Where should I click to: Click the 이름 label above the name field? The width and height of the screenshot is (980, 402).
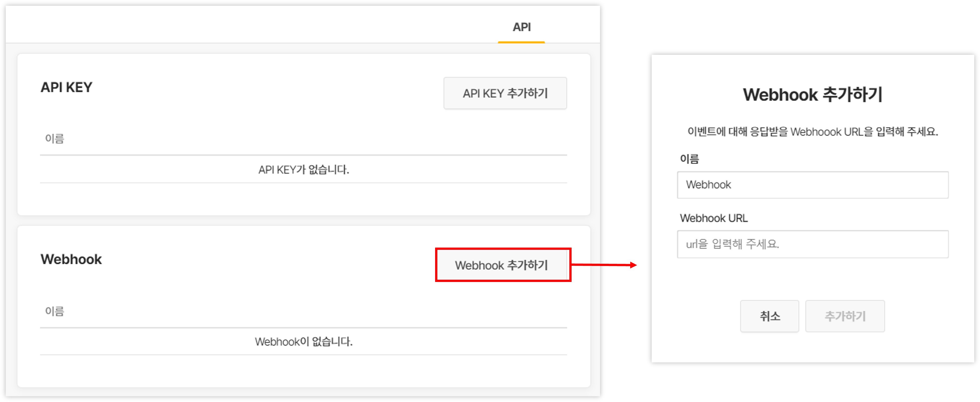point(689,159)
